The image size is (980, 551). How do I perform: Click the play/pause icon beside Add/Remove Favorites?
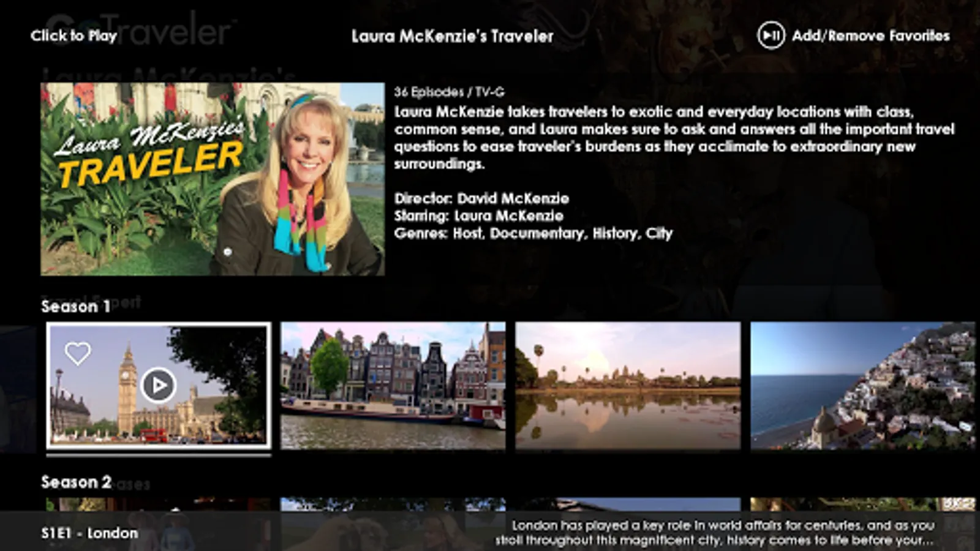click(771, 36)
